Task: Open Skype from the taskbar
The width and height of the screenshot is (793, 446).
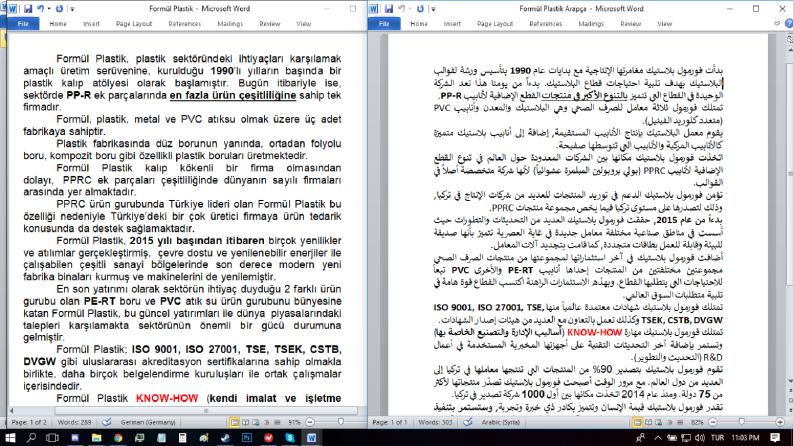Action: point(290,437)
